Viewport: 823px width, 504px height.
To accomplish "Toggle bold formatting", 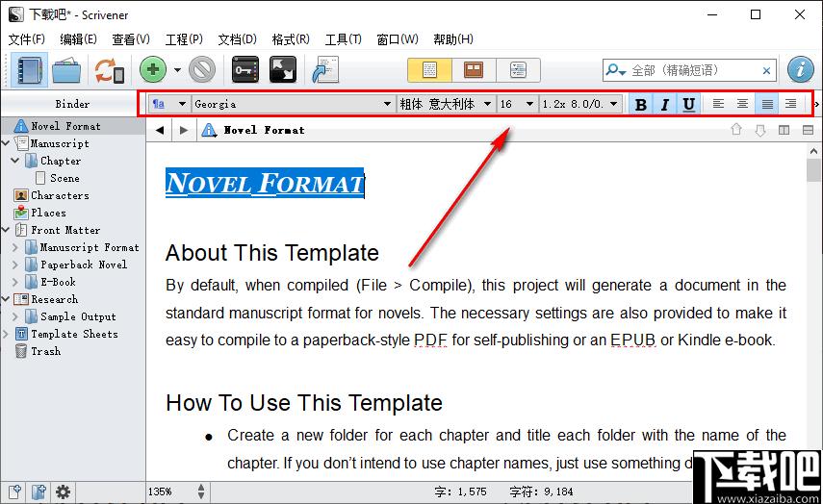I will tap(640, 105).
